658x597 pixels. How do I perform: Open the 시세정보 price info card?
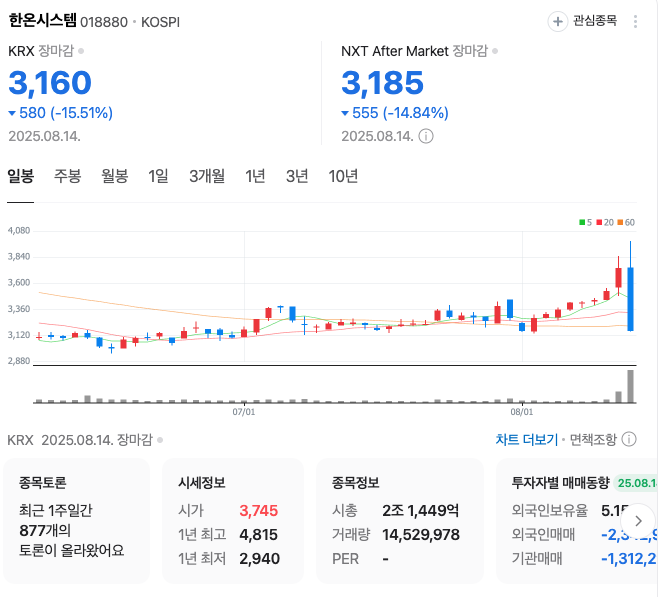click(233, 521)
